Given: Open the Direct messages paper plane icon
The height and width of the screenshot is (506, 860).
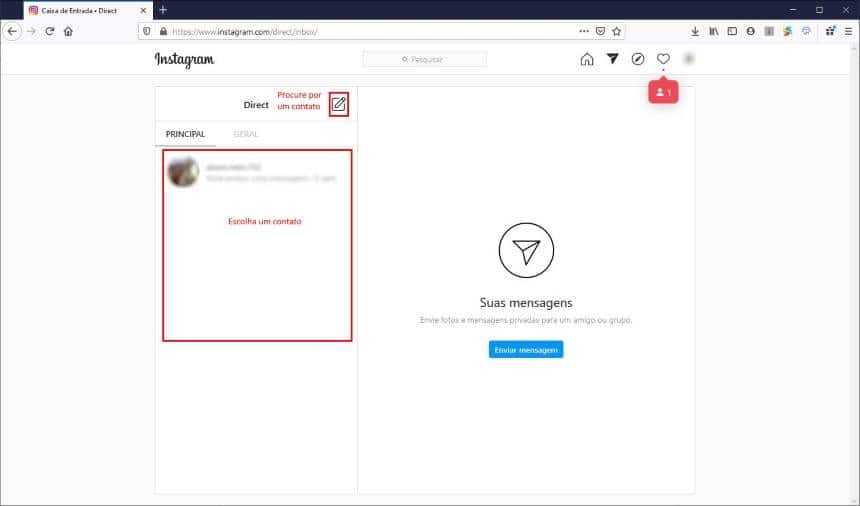Looking at the screenshot, I should tap(613, 59).
